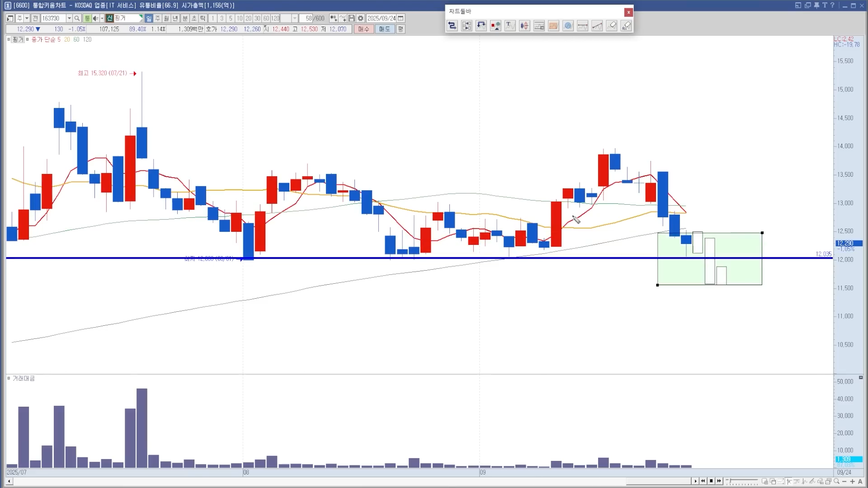Select the trend line drawing tool
The image size is (868, 488).
click(597, 26)
